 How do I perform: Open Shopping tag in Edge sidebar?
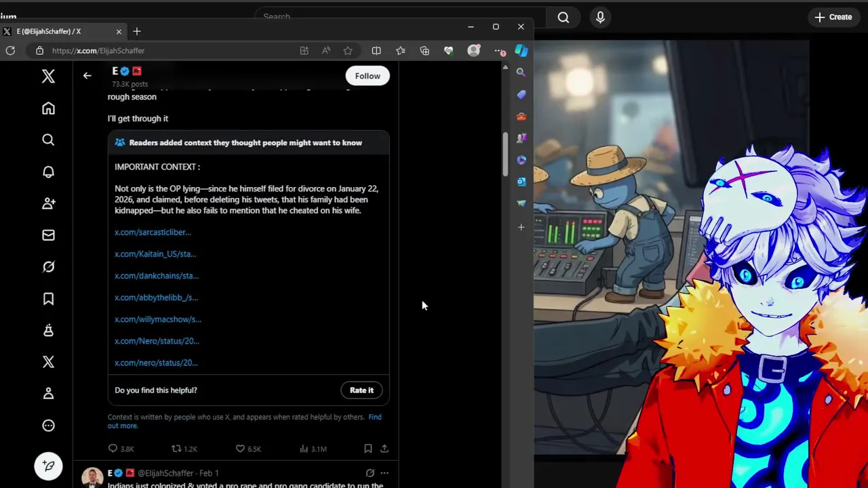[521, 94]
